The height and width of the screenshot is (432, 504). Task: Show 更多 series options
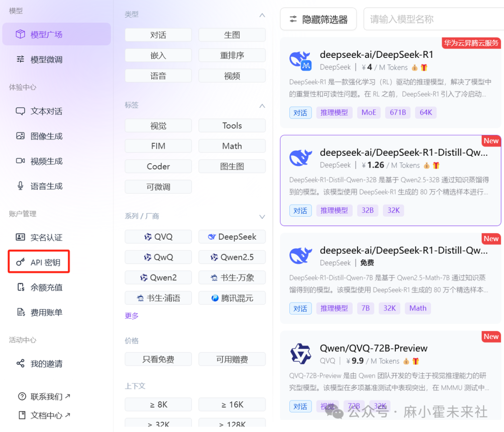(132, 316)
